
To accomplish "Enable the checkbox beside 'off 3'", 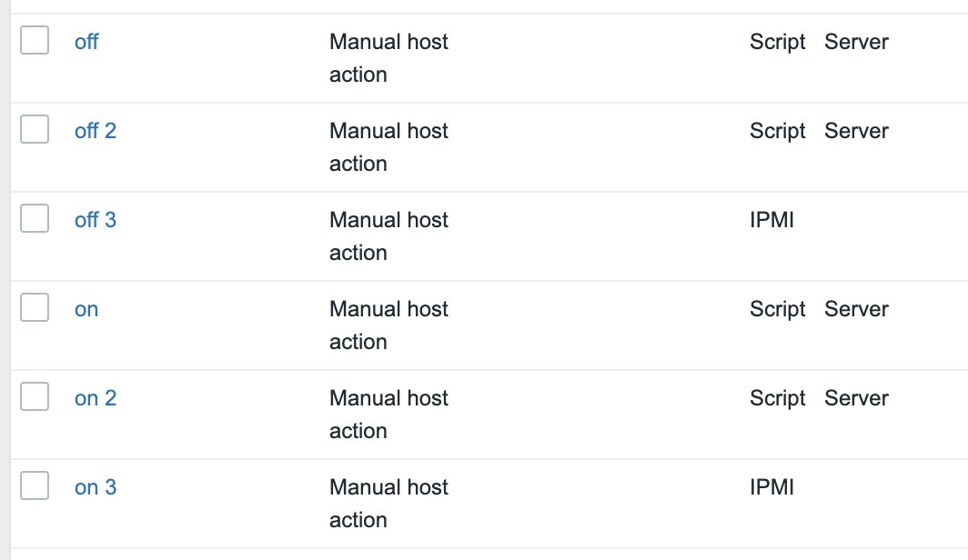I will coord(35,218).
